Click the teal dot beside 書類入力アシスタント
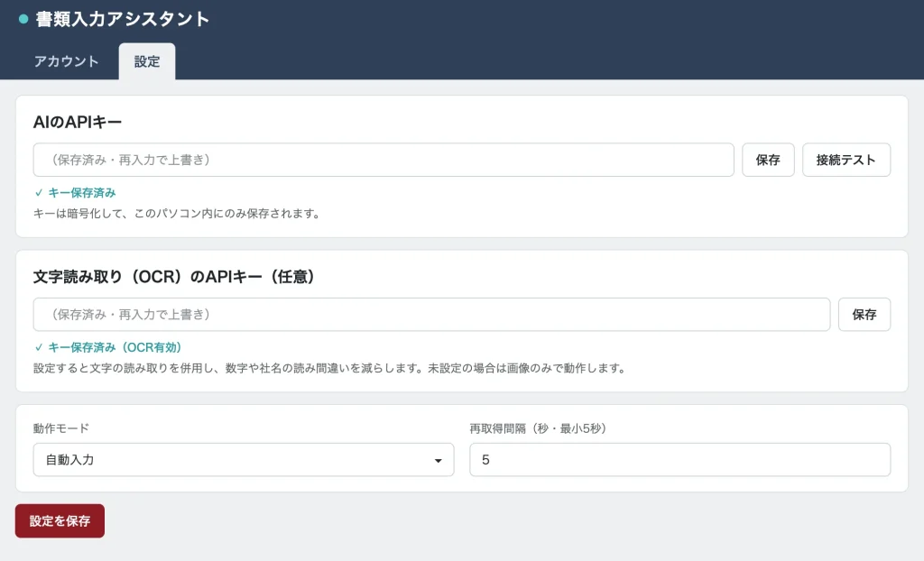 point(23,19)
